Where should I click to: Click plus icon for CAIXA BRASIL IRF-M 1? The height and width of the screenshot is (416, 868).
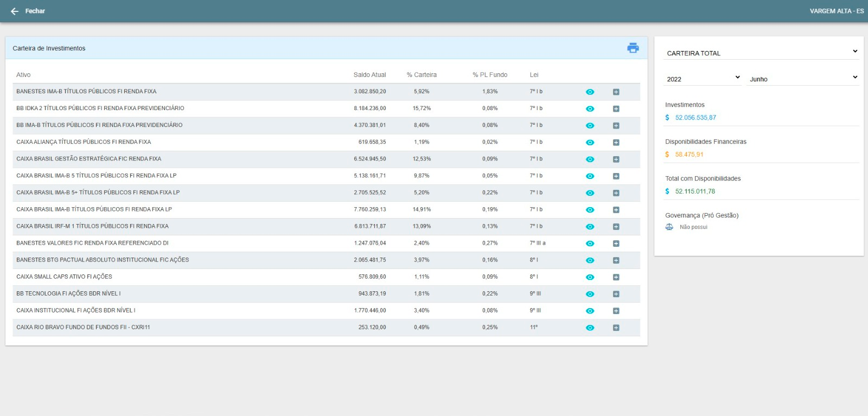tap(616, 226)
